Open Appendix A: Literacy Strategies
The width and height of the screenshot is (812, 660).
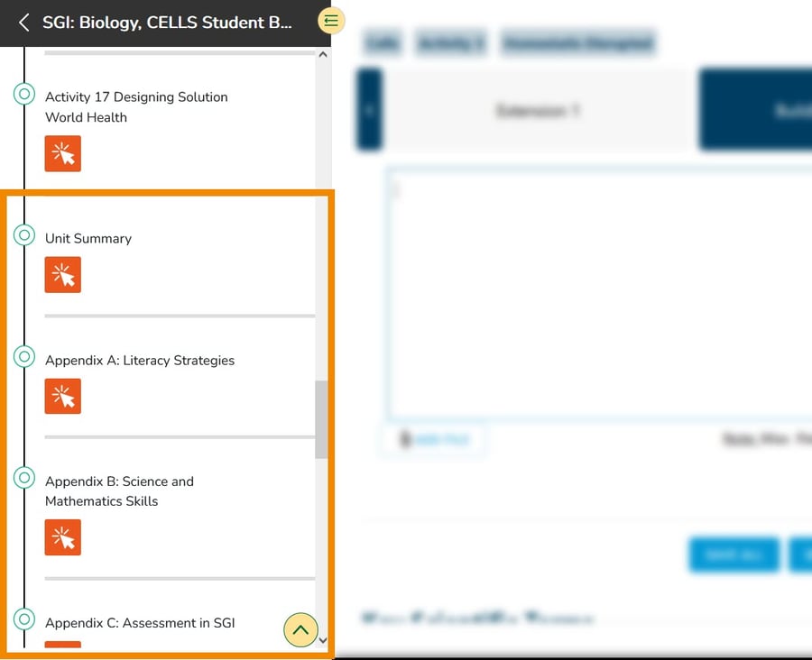pyautogui.click(x=140, y=361)
